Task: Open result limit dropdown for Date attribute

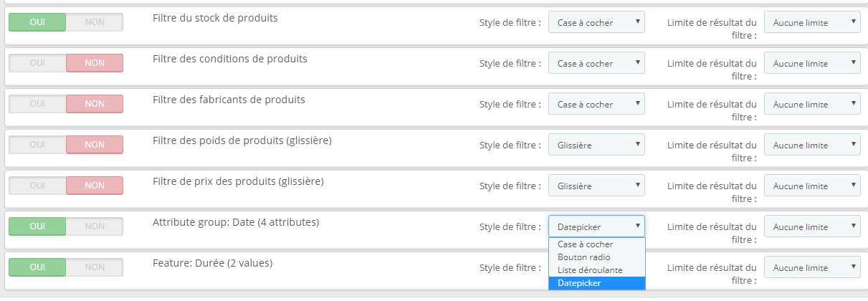Action: [812, 226]
